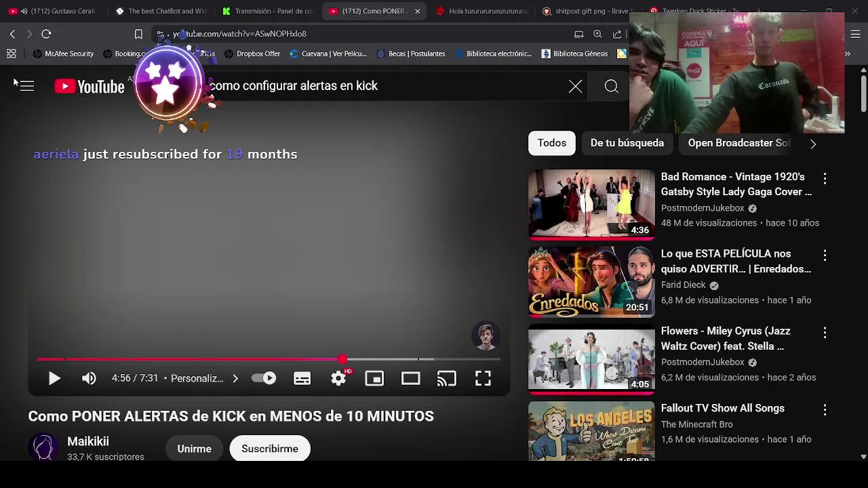This screenshot has width=868, height=488.
Task: Cast the video to a TV
Action: (446, 378)
